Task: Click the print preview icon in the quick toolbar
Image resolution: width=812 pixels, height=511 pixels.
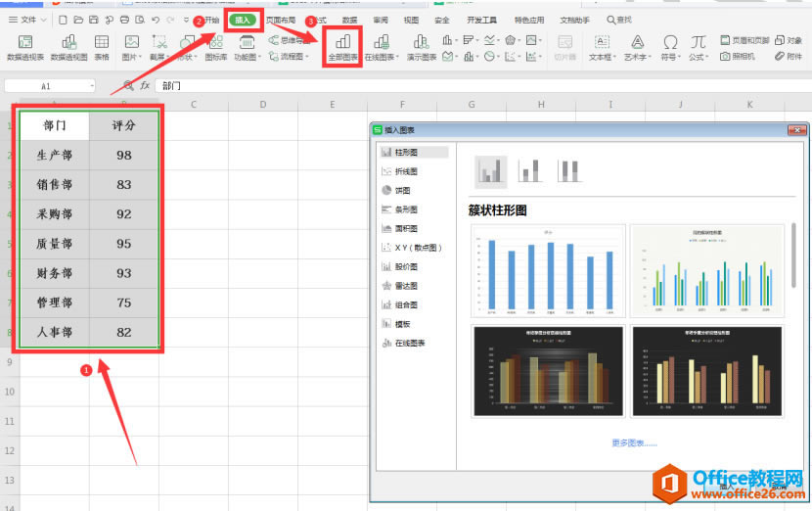Action: click(x=140, y=20)
